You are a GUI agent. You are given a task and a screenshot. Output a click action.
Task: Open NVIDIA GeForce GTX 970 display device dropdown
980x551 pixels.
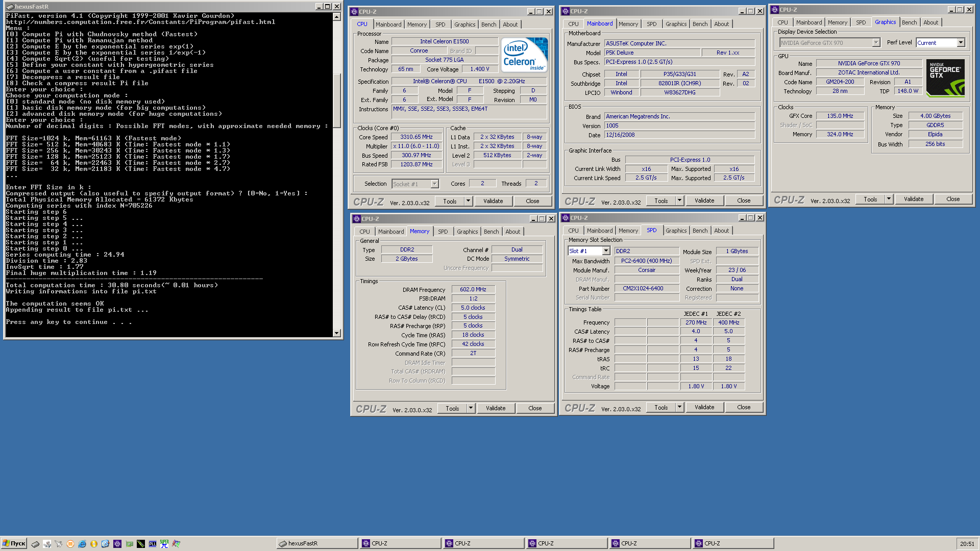point(876,43)
